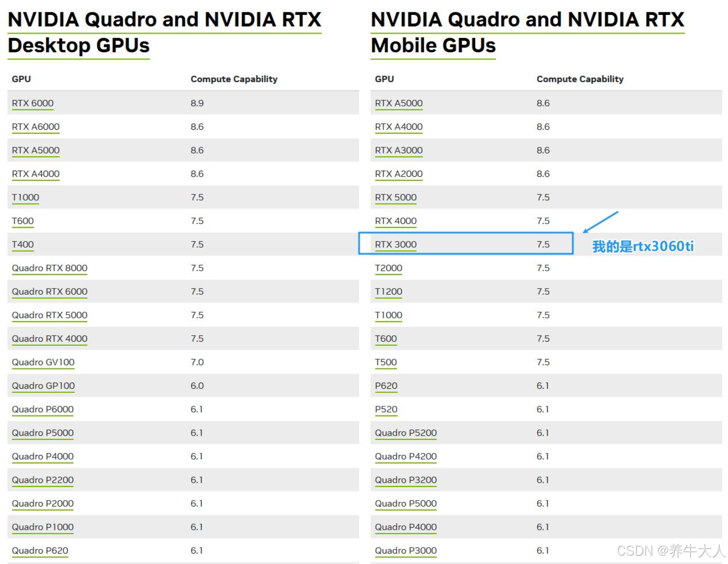Screen dimensions: 728x564
Task: Open the Quadro GV100 link
Action: coord(43,362)
